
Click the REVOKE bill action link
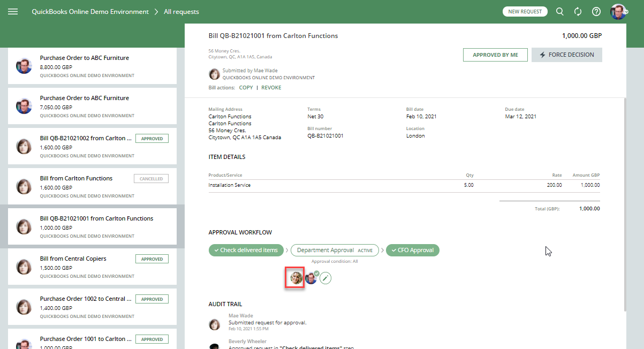271,87
